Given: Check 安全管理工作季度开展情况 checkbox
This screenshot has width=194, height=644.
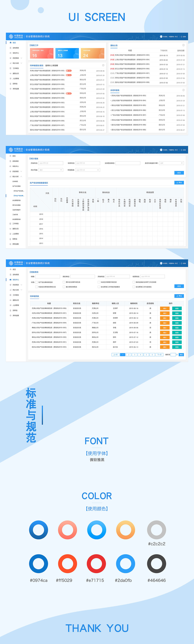Looking at the screenshot, I should click(x=99, y=287).
